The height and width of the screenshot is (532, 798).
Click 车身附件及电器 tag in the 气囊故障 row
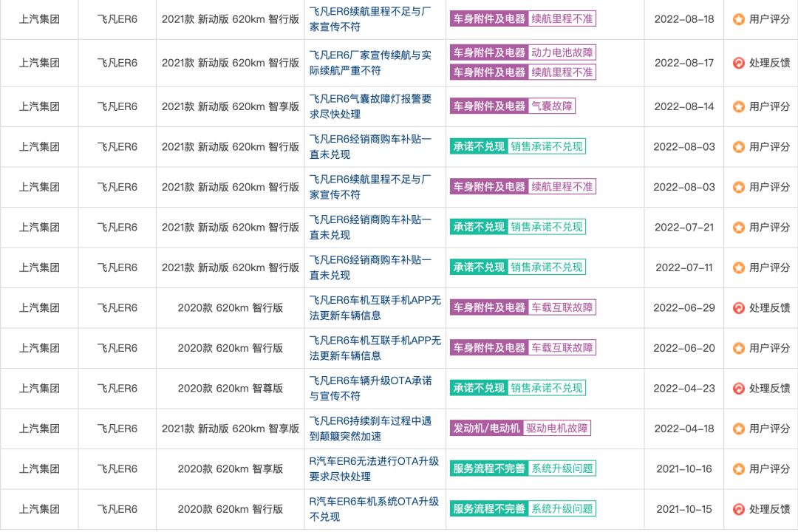(x=489, y=106)
